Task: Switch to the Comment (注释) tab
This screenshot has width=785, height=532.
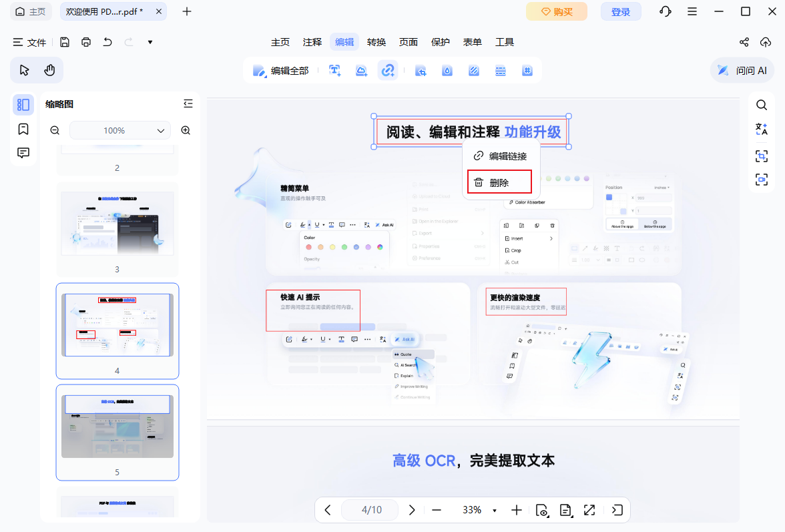Action: [x=312, y=42]
